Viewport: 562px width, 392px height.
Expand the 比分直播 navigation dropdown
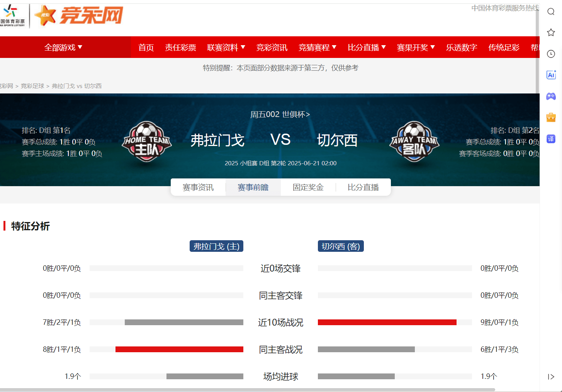point(367,48)
